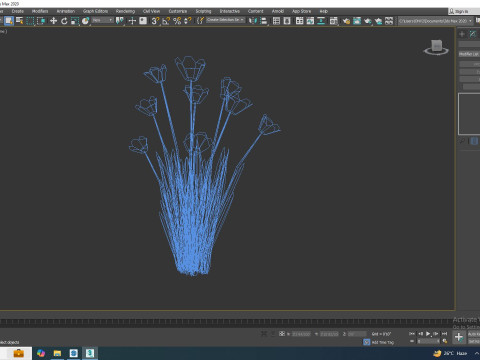Toggle Spinner Snap
The width and height of the screenshot is (480, 360).
click(x=188, y=21)
